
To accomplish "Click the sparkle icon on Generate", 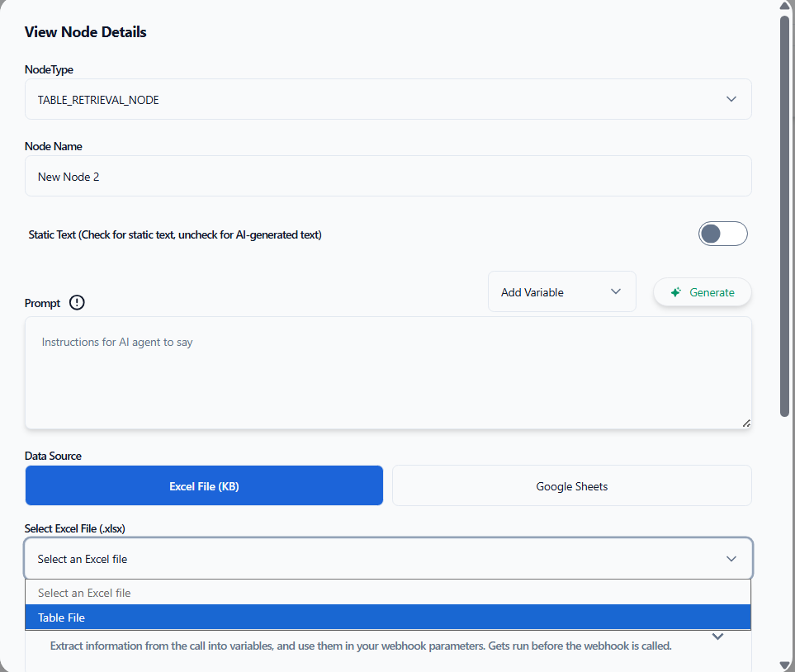I will (676, 292).
